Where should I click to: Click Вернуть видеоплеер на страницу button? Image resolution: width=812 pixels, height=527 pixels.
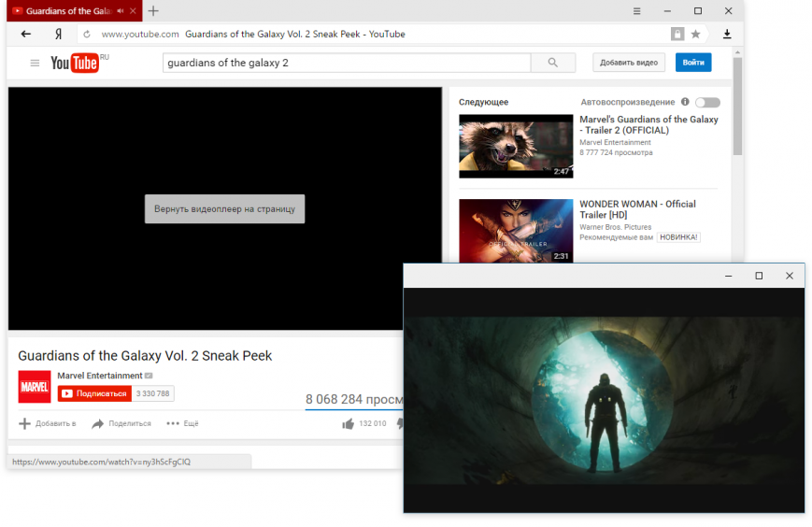coord(225,209)
